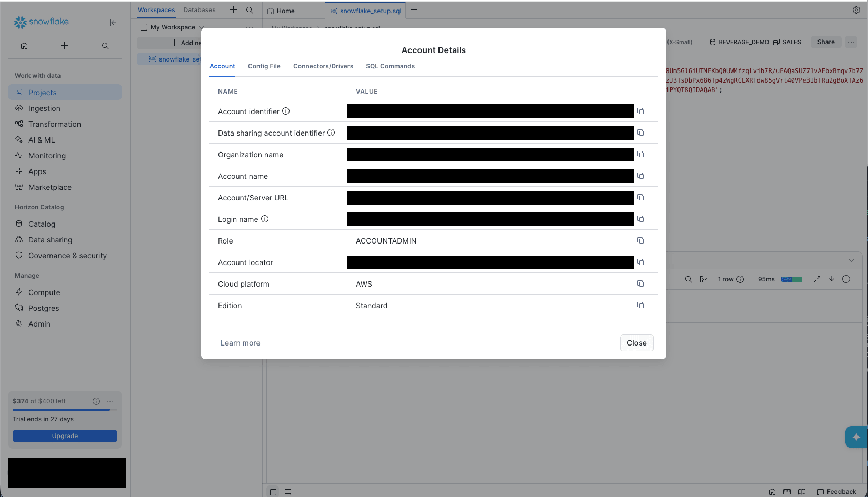Open the settings gear icon

pos(856,10)
